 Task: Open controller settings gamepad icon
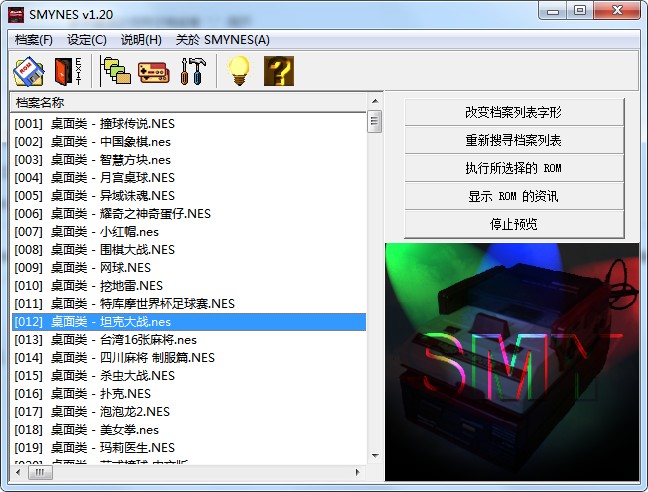153,72
